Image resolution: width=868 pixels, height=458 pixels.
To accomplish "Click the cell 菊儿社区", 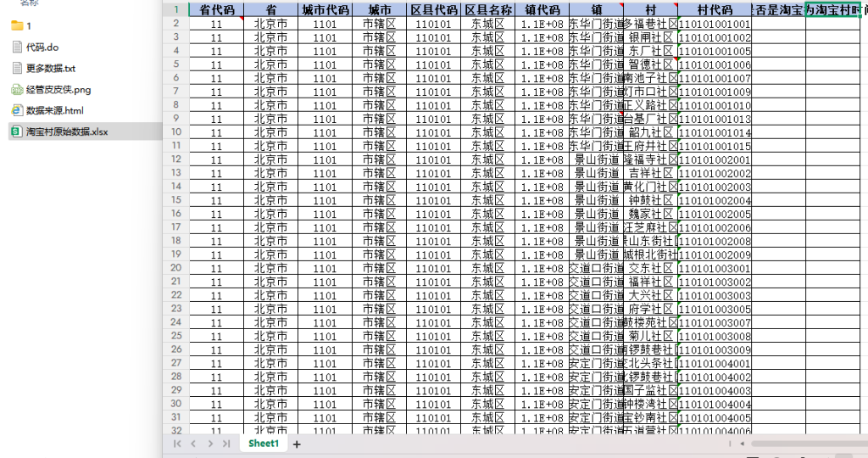I will [650, 336].
